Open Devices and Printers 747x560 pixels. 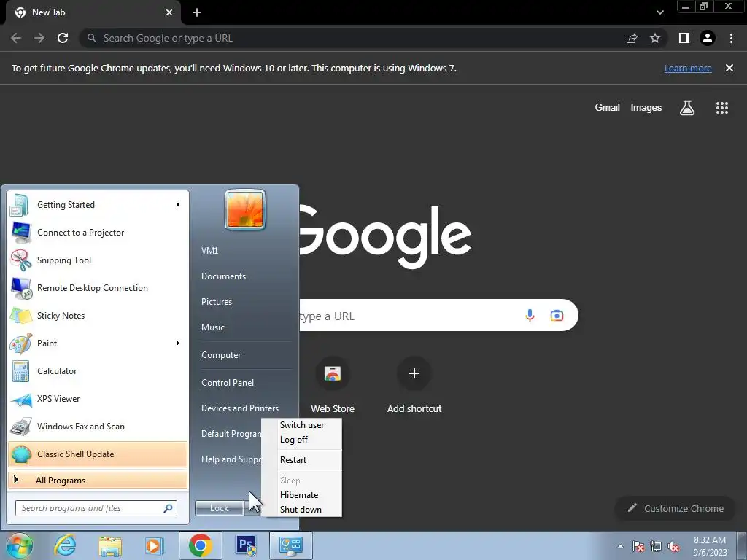(x=240, y=408)
